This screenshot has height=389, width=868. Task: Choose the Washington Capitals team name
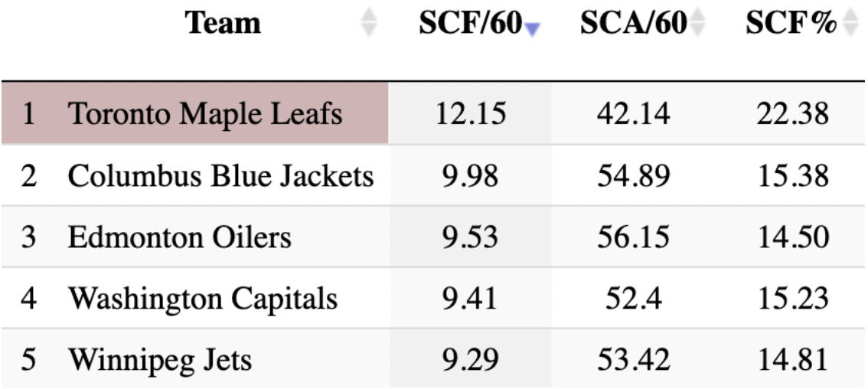click(x=202, y=299)
